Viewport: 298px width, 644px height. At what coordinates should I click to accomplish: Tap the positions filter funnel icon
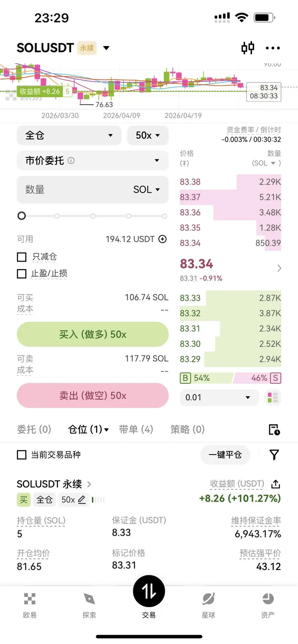[x=274, y=455]
